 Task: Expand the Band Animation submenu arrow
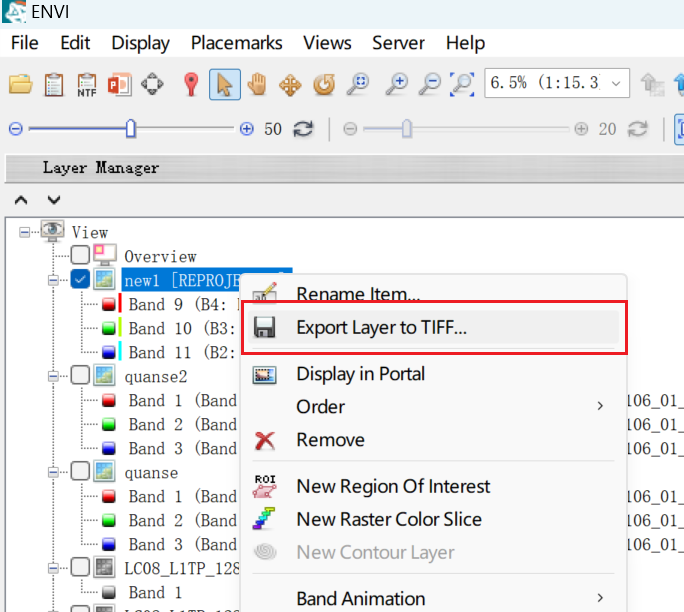pos(600,598)
